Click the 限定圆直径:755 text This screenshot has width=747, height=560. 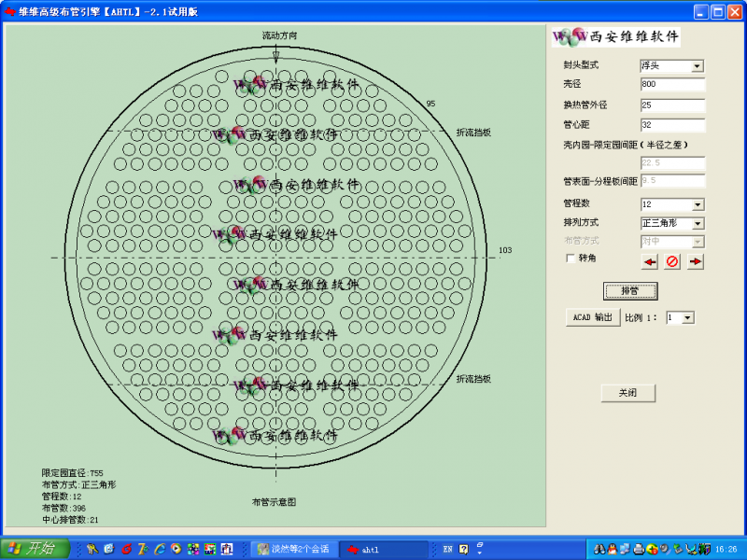73,473
